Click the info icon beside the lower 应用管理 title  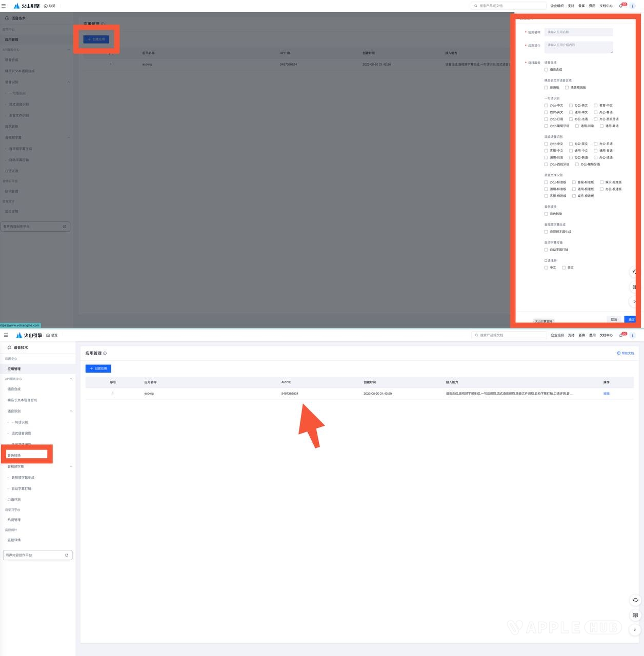pyautogui.click(x=105, y=354)
